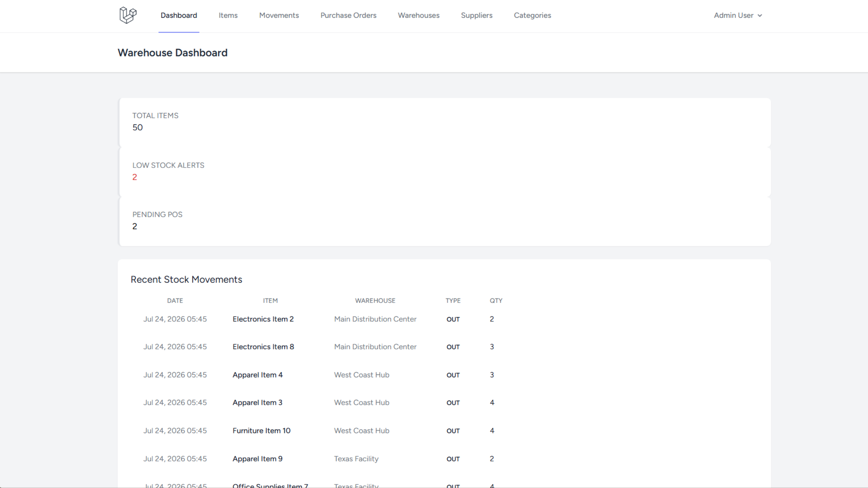Click OUT type for Electronics Item 8
This screenshot has height=488, width=868.
coord(453,347)
